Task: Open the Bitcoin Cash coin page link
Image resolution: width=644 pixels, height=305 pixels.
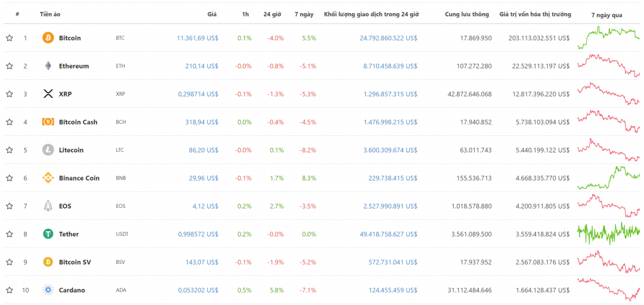Action: tap(78, 122)
